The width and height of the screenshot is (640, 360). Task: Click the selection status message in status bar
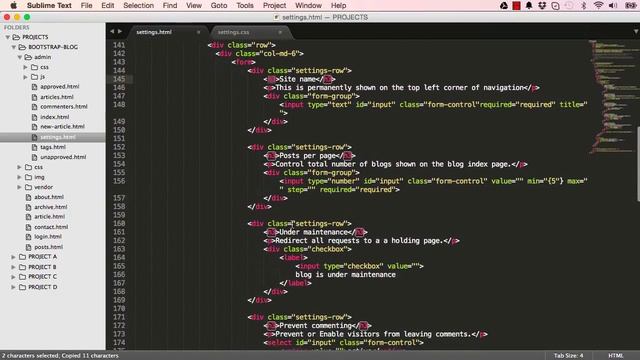click(x=60, y=356)
